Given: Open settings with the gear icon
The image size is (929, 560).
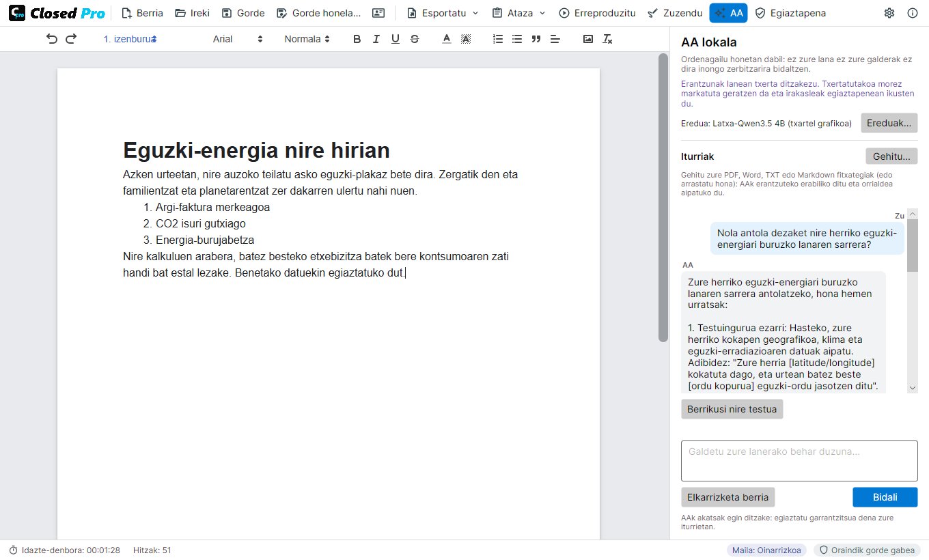Looking at the screenshot, I should point(889,13).
